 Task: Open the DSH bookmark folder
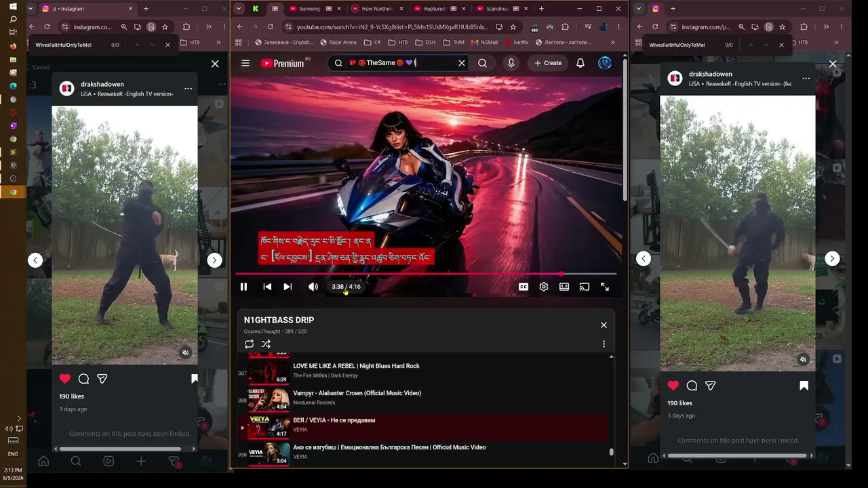click(426, 42)
